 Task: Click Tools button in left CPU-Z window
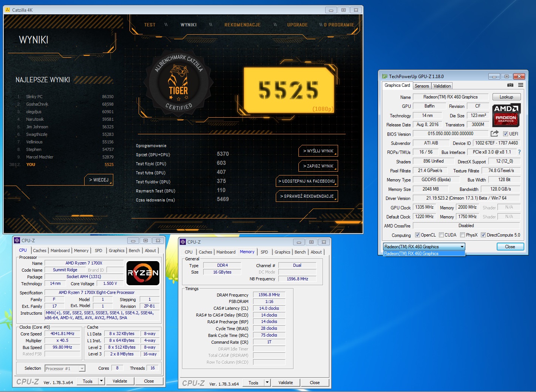pos(88,381)
